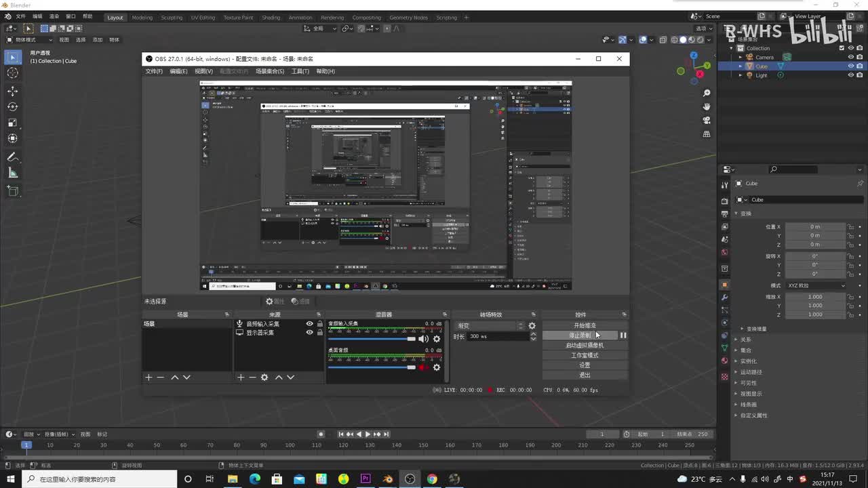Toggle lock on 显示器采集 source
This screenshot has height=488, width=868.
[320, 333]
